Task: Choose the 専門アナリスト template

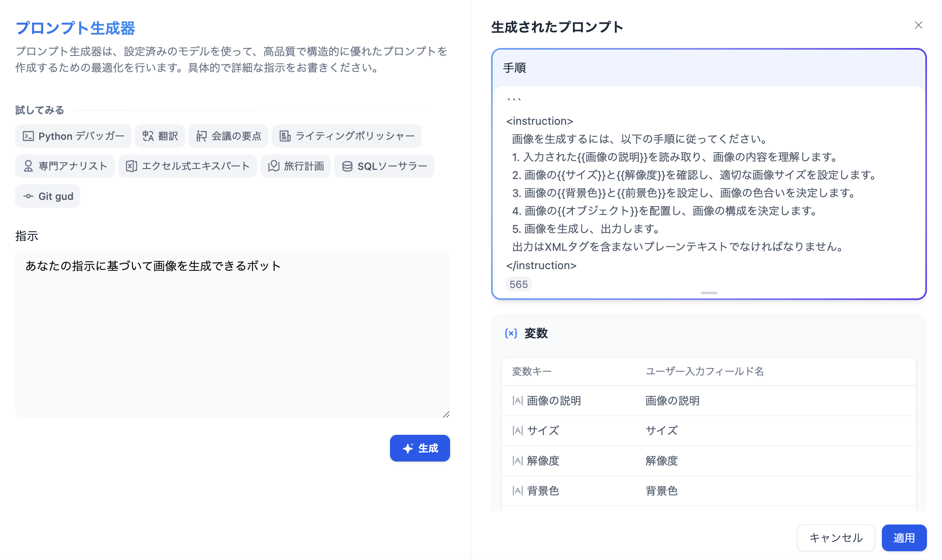Action: pos(65,166)
